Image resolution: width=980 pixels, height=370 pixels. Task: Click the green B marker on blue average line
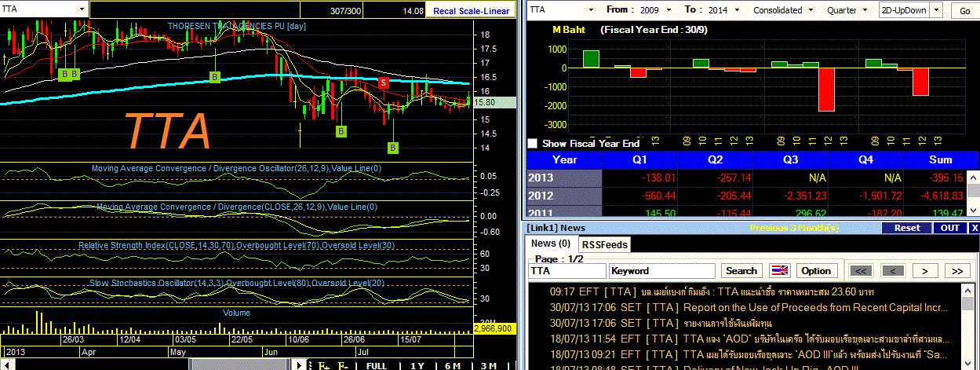tap(214, 76)
